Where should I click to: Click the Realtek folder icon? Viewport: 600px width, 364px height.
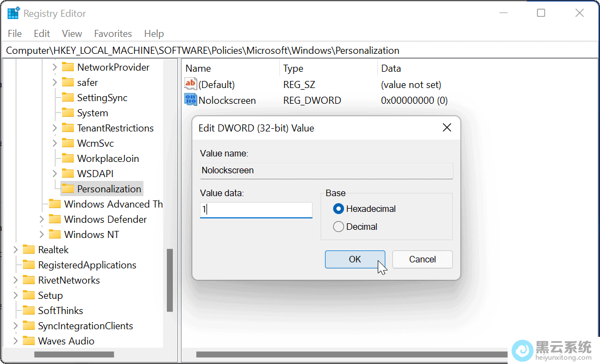pos(29,250)
